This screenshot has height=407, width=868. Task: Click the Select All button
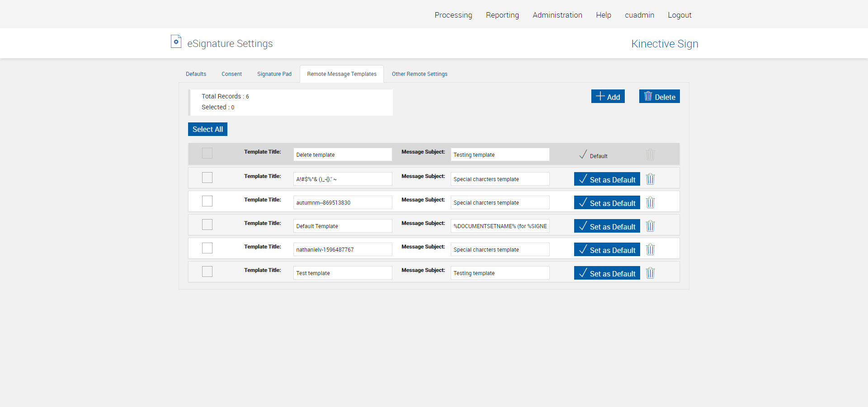pos(208,129)
